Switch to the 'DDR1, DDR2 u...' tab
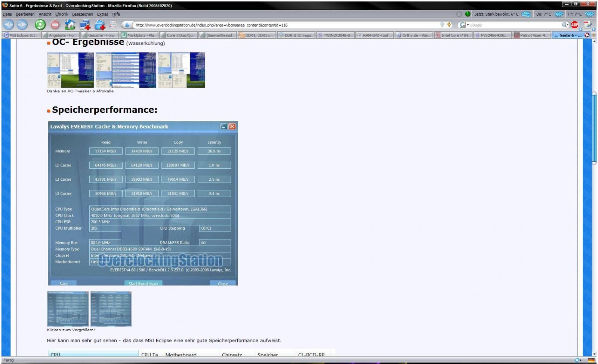This screenshot has height=364, width=598. pyautogui.click(x=258, y=35)
